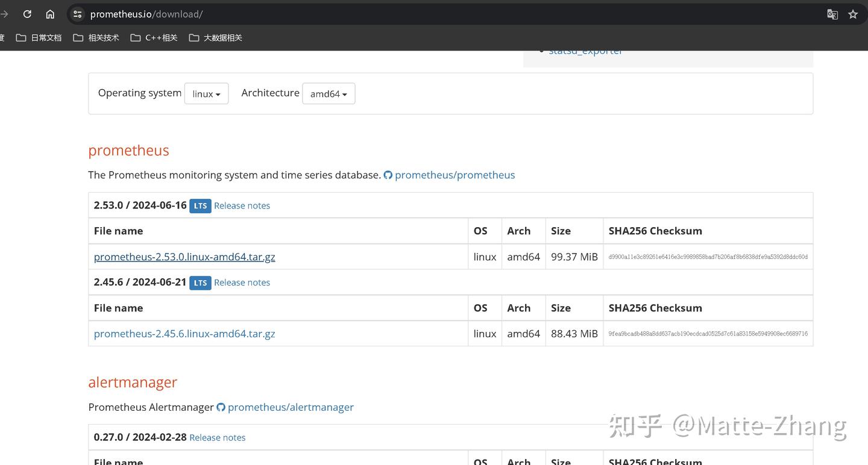Viewport: 868px width, 465px height.
Task: Click the GitHub octocat icon next to prometheus/alertmanager
Action: (221, 407)
